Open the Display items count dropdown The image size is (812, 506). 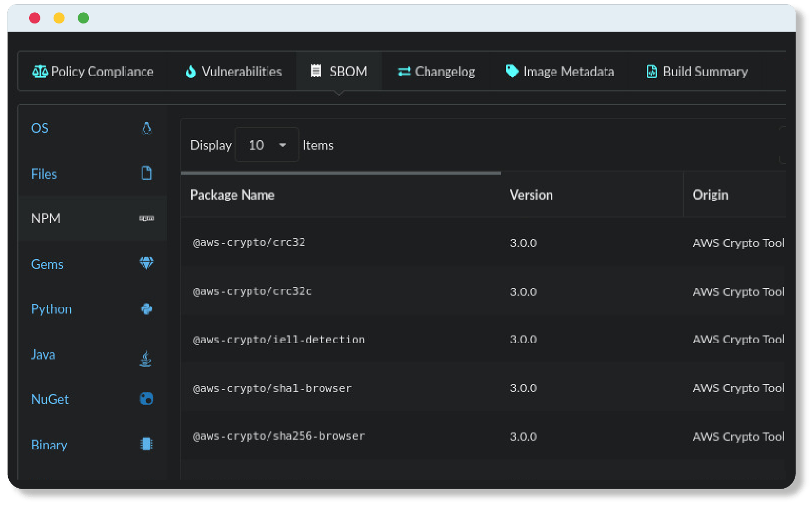click(x=266, y=145)
